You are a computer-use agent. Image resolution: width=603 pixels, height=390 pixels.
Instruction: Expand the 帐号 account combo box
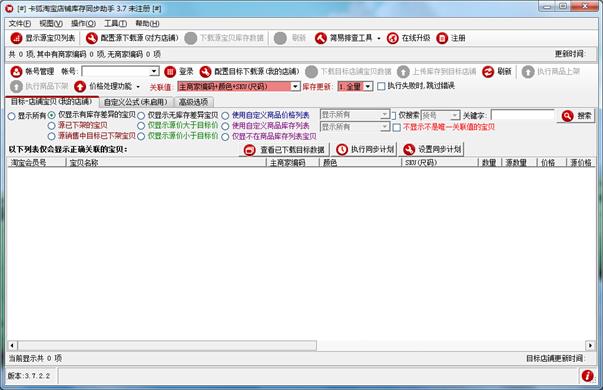[154, 72]
